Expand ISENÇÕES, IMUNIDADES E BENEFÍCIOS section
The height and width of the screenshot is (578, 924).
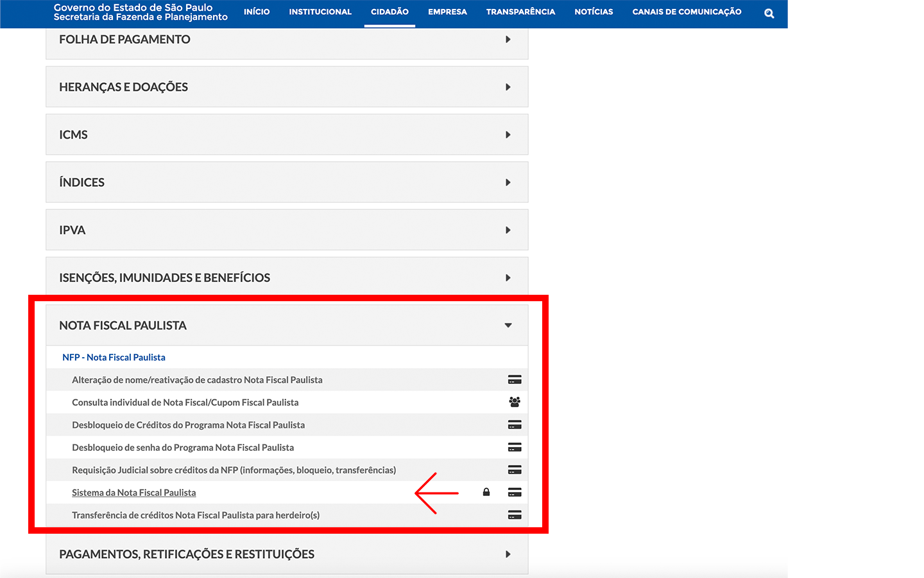point(287,277)
